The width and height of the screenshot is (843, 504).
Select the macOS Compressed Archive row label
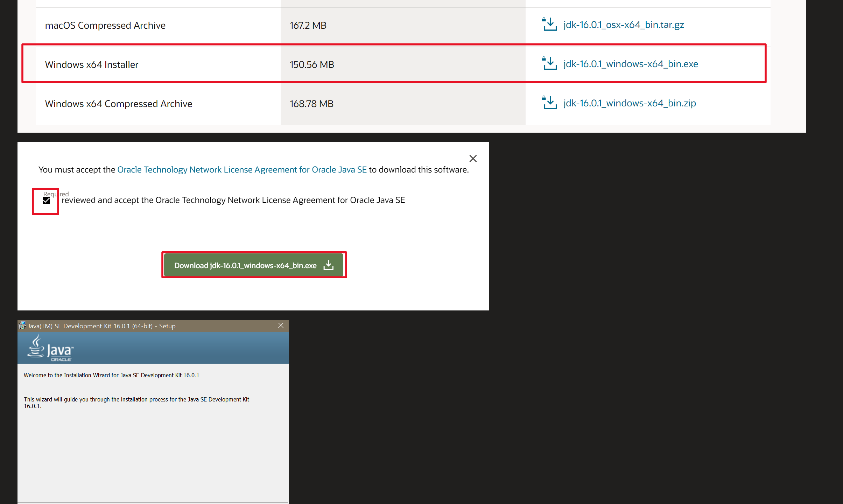(105, 26)
